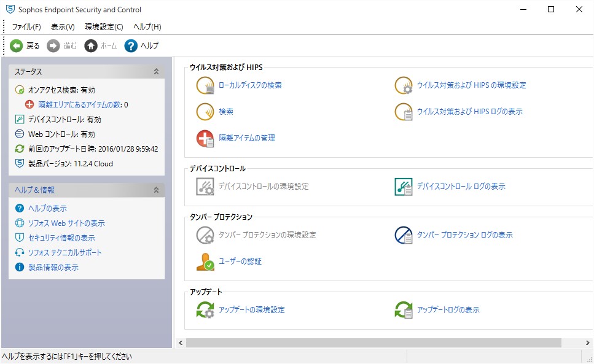Open the ヘルプ(H) menu

pos(147,27)
